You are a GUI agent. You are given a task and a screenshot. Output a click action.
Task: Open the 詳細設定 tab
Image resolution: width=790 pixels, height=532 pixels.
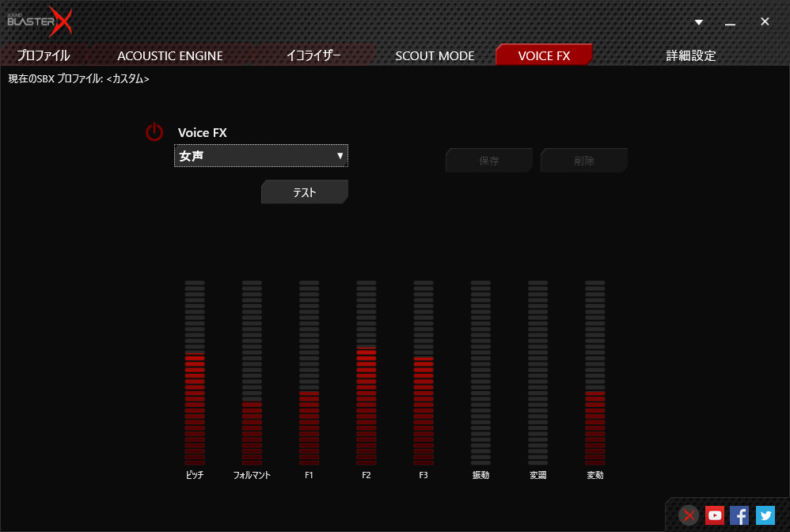tap(690, 55)
